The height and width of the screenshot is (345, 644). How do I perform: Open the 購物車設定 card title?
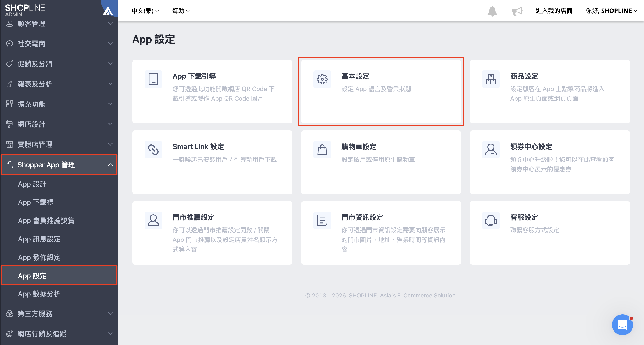coord(359,147)
